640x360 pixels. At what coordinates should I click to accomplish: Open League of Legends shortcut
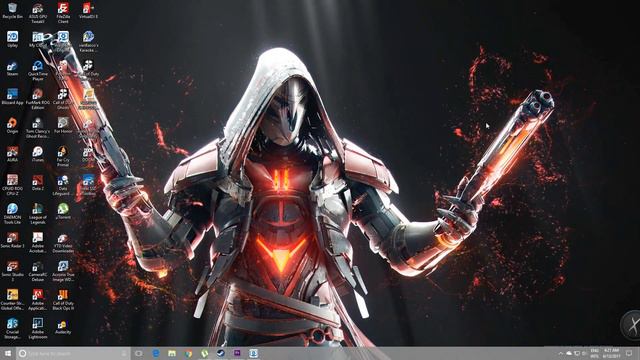pos(38,213)
